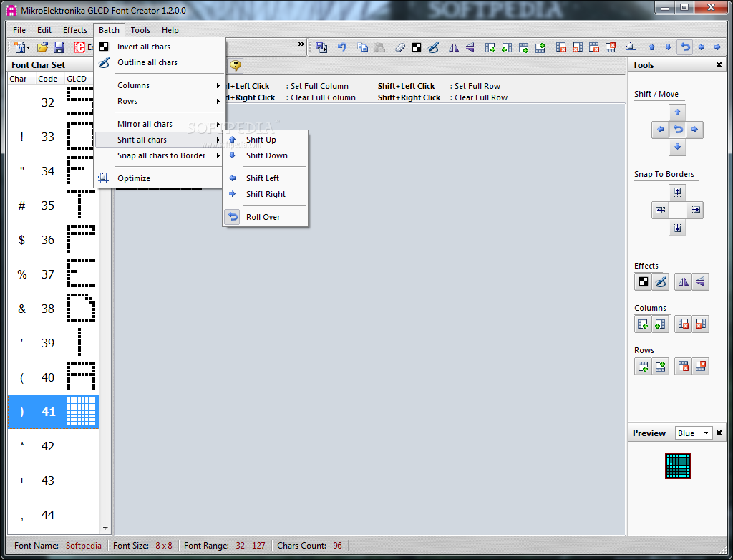Open the Help menu

coord(170,30)
